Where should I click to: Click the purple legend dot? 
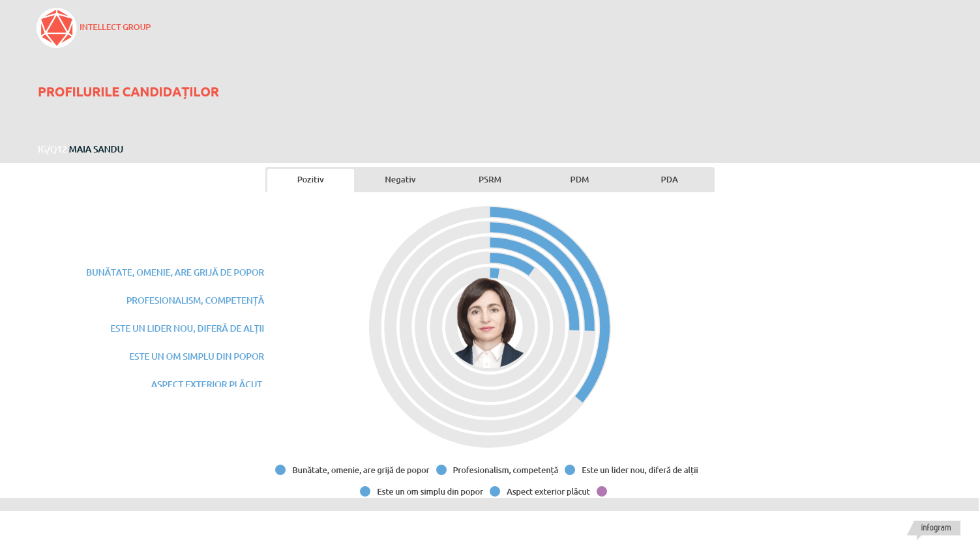(x=602, y=491)
